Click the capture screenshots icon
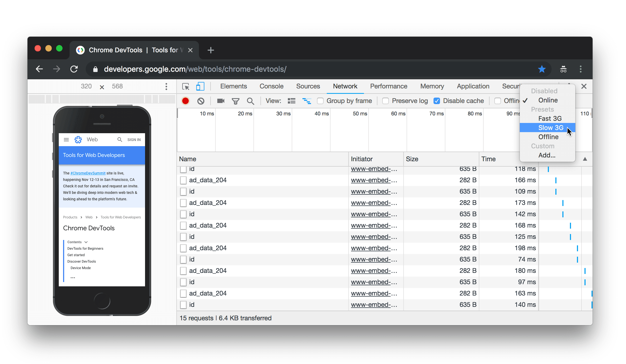626x364 pixels. pyautogui.click(x=220, y=101)
